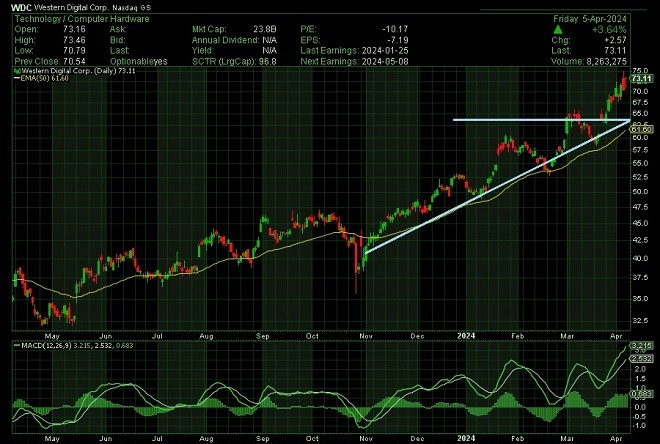660x444 pixels.
Task: Click the 40.0 price axis label
Action: click(640, 259)
